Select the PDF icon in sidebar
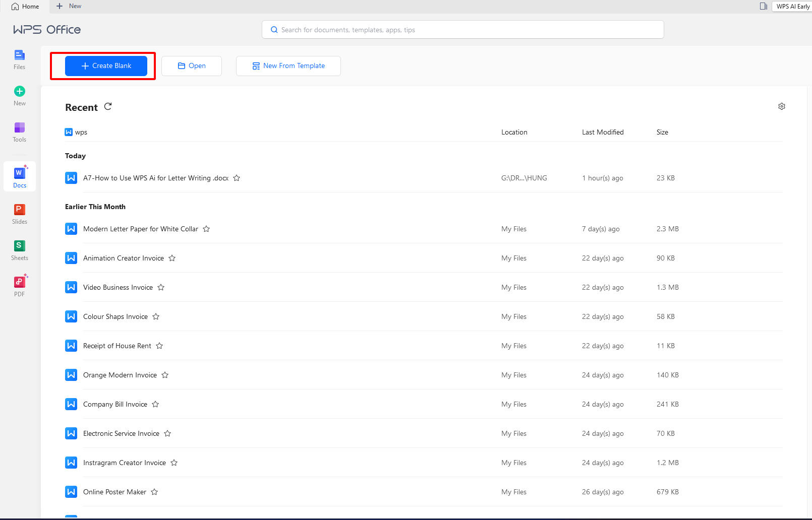812x520 pixels. point(19,284)
